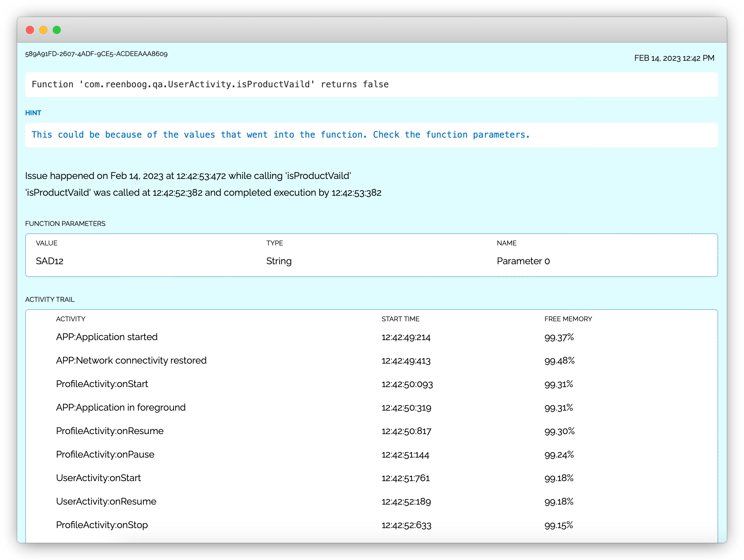
Task: Select the APP:Application in foreground row
Action: click(121, 408)
